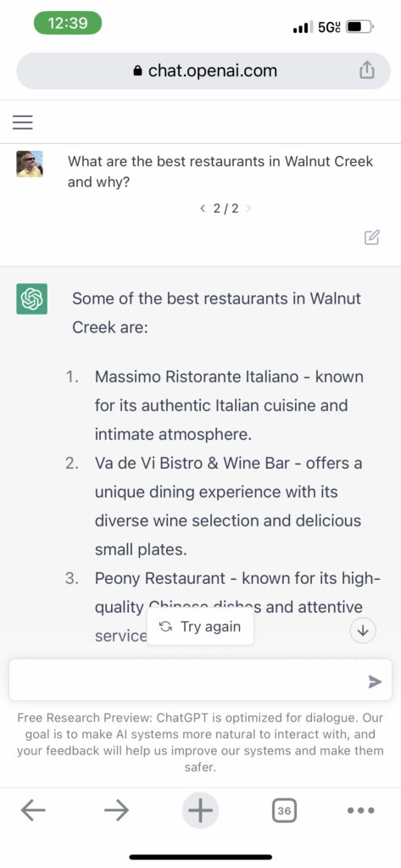Tap the green ChatGPT logo avatar
This screenshot has width=401, height=868.
point(31,299)
